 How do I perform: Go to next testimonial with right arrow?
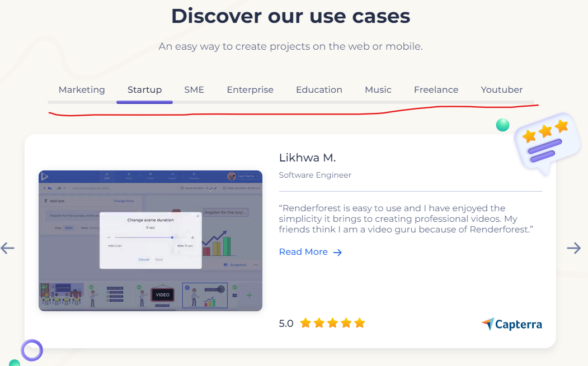click(x=574, y=248)
